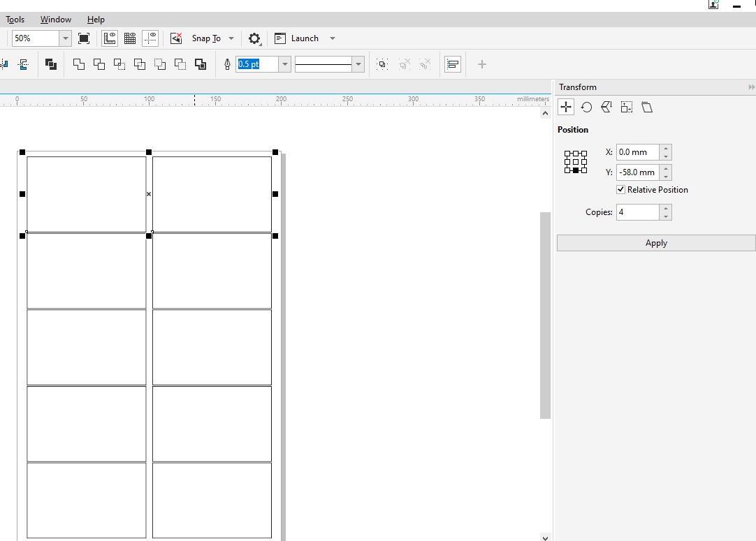Viewport: 756px width, 541px height.
Task: Click the Intersect objects icon
Action: [119, 64]
